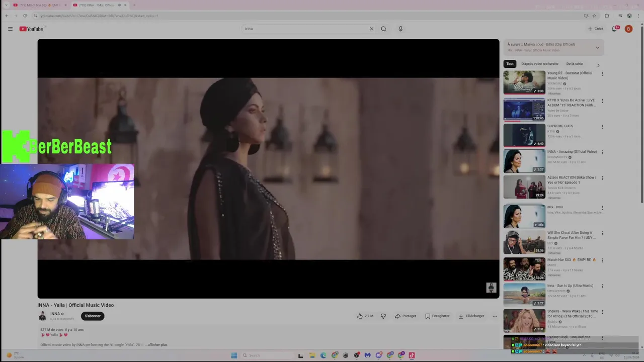Expand the description with "afficher plus"
644x362 pixels.
[x=157, y=345]
